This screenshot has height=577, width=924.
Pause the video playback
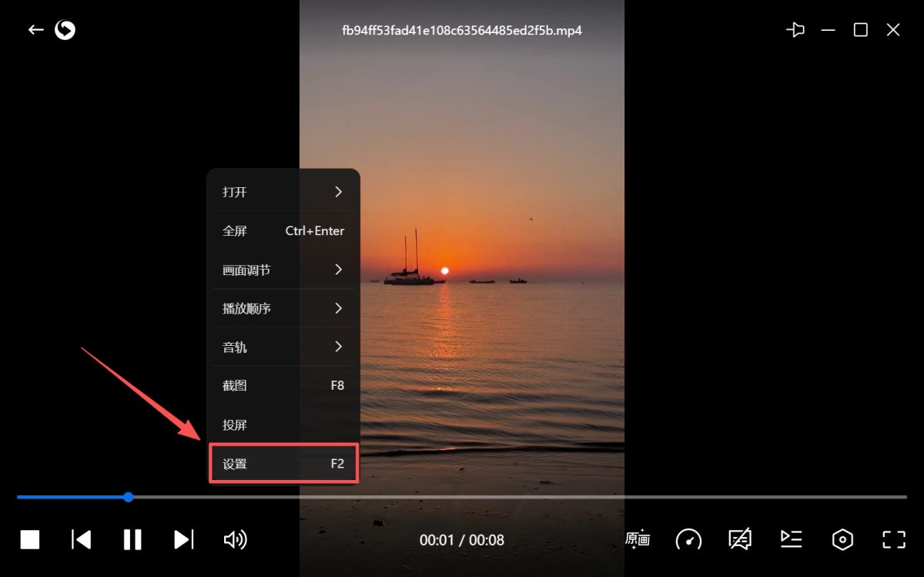point(132,539)
